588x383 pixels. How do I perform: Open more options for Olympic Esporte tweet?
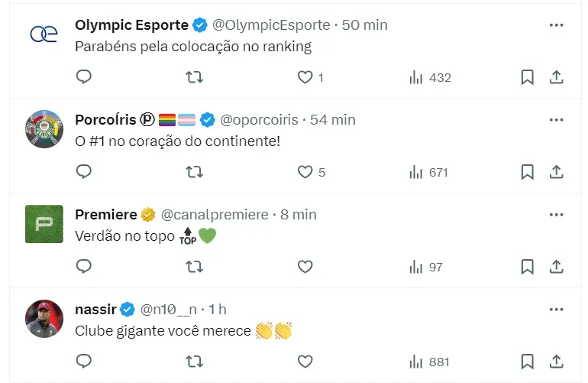coord(557,24)
